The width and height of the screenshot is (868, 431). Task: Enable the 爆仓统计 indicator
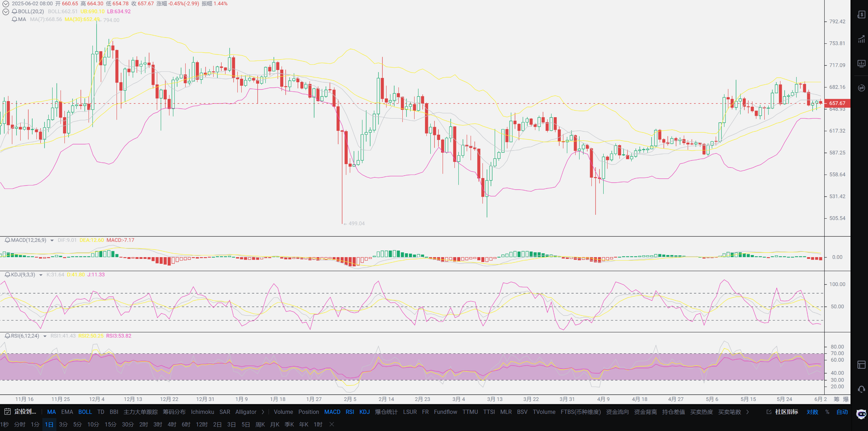coord(386,412)
